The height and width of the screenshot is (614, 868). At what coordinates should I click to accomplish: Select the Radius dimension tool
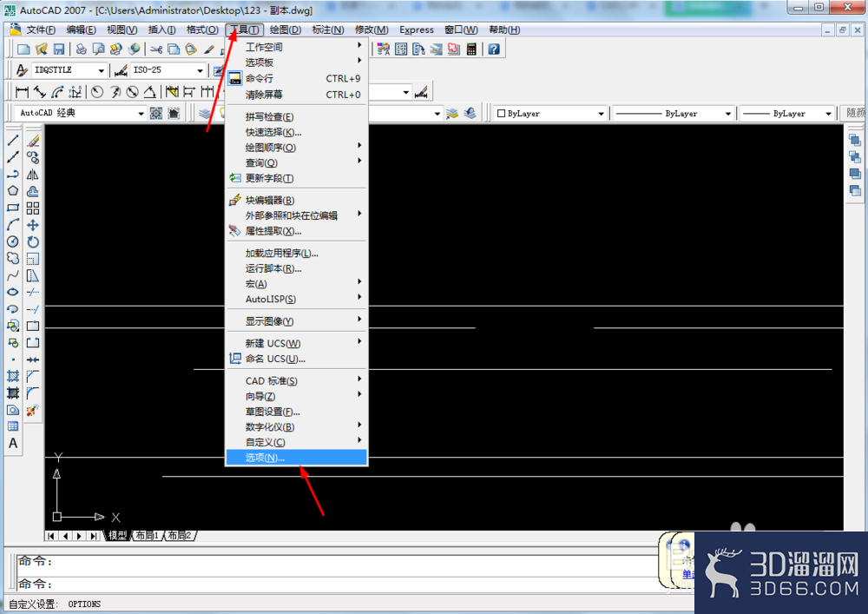97,91
